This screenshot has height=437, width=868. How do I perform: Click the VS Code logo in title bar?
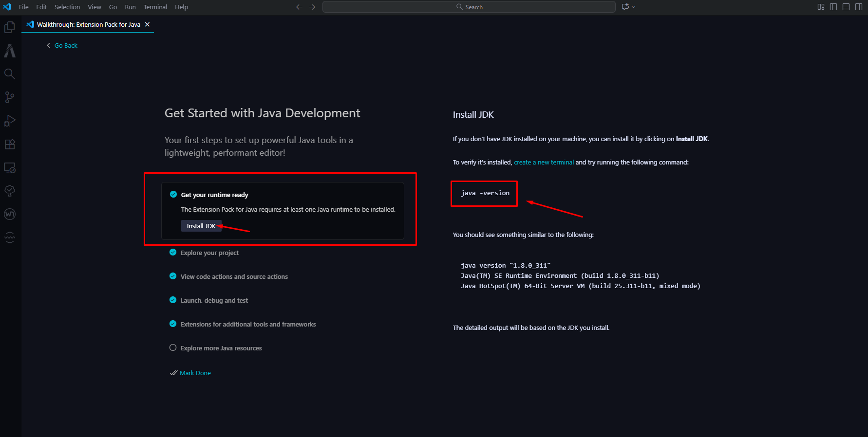pyautogui.click(x=7, y=7)
